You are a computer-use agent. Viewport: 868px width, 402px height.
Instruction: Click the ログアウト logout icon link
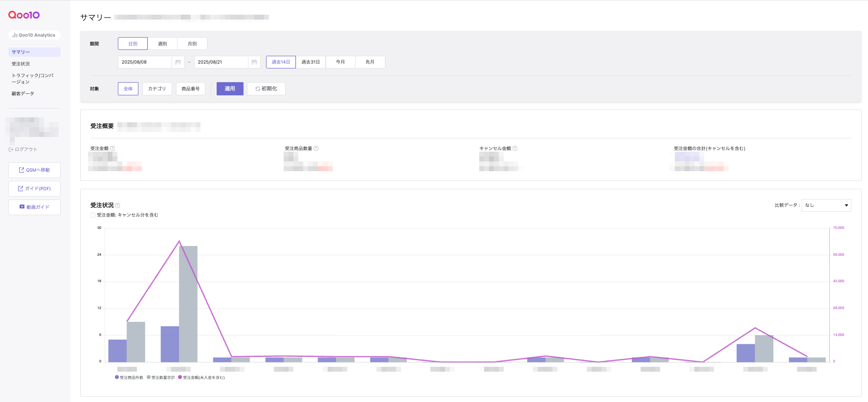point(23,149)
